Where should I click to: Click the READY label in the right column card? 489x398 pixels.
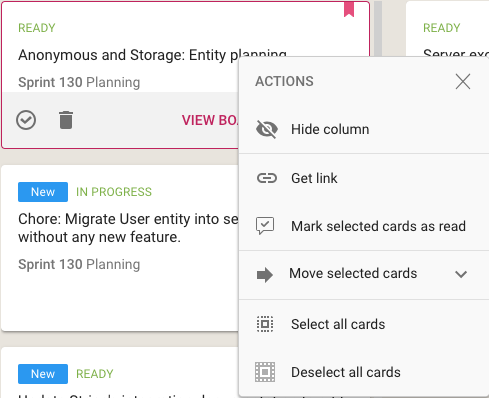click(442, 28)
